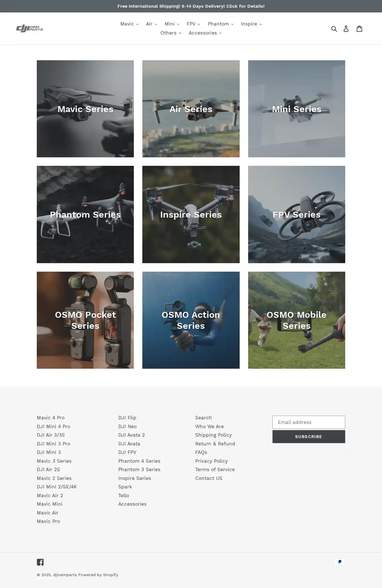Click the account log in icon
Viewport: 382px width, 588px height.
click(346, 29)
